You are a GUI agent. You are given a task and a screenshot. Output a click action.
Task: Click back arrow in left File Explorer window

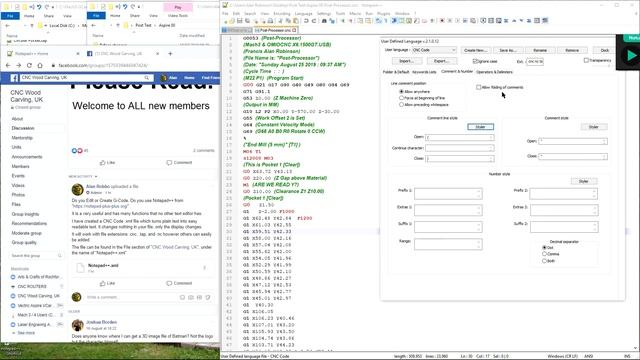click(8, 25)
